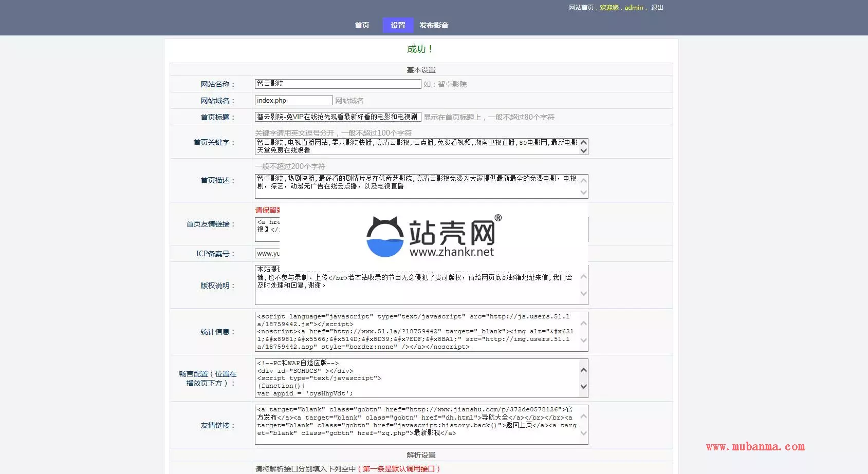This screenshot has height=474, width=868.
Task: Switch to the 设置 tab
Action: (398, 25)
